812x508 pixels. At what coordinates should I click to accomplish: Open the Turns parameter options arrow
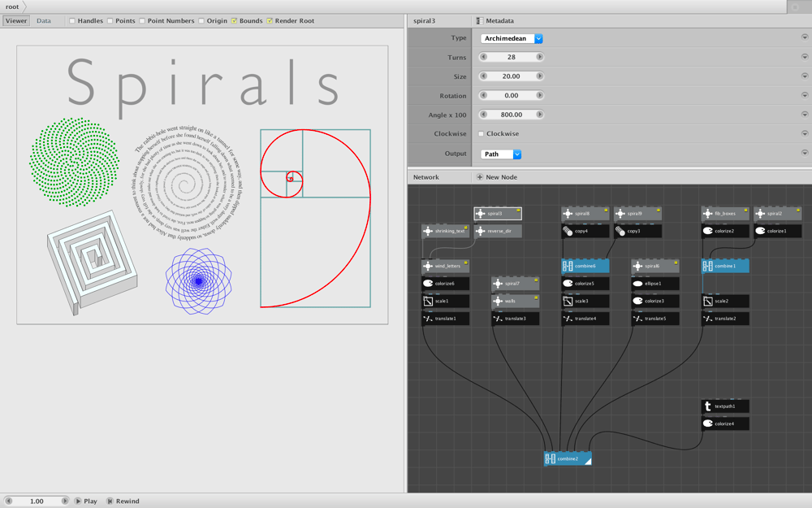tap(805, 57)
